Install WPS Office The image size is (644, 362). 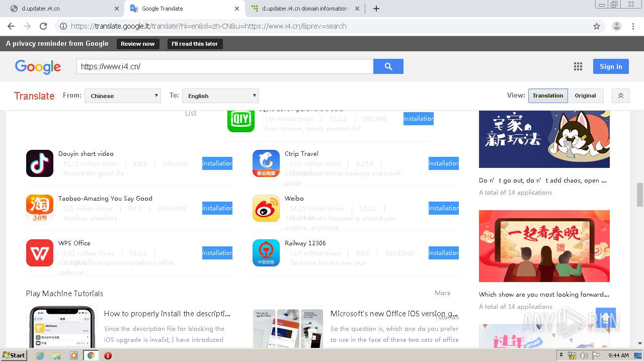(217, 253)
